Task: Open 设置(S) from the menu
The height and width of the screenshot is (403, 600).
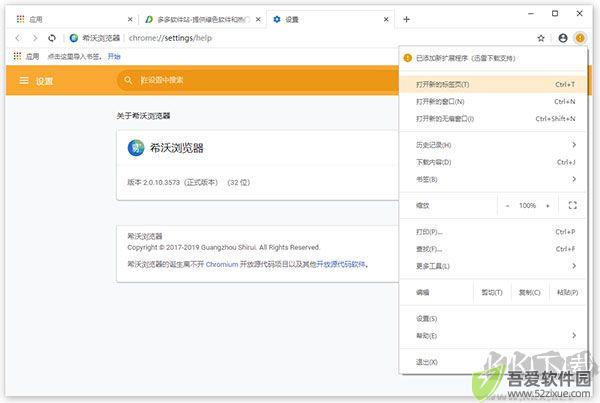Action: tap(492, 318)
